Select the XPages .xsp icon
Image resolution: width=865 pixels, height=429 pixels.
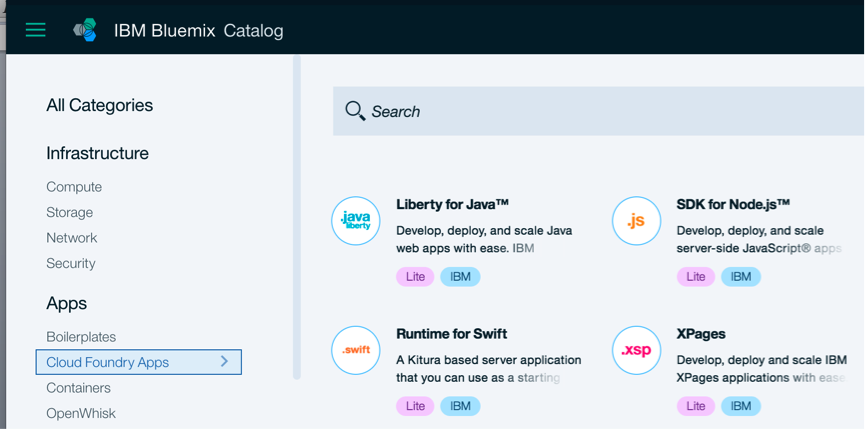click(x=636, y=350)
